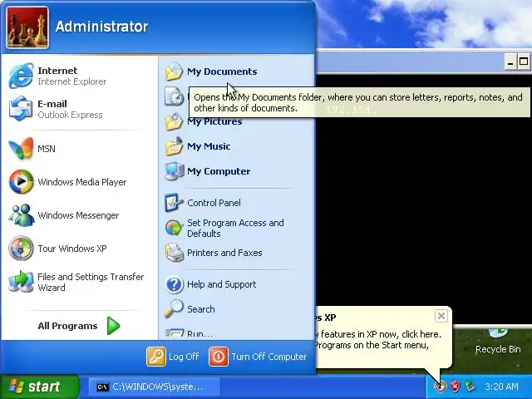Open Set Program Access and Defaults icon

tap(174, 228)
